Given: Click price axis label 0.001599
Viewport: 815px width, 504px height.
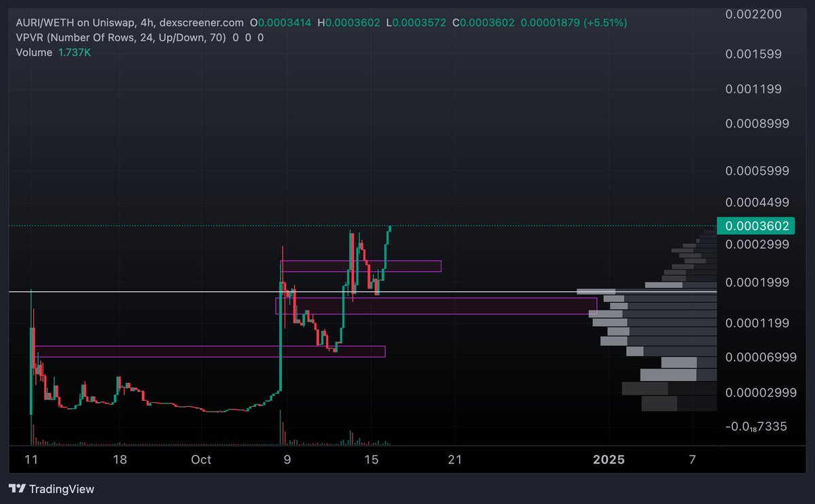Looking at the screenshot, I should pyautogui.click(x=755, y=54).
